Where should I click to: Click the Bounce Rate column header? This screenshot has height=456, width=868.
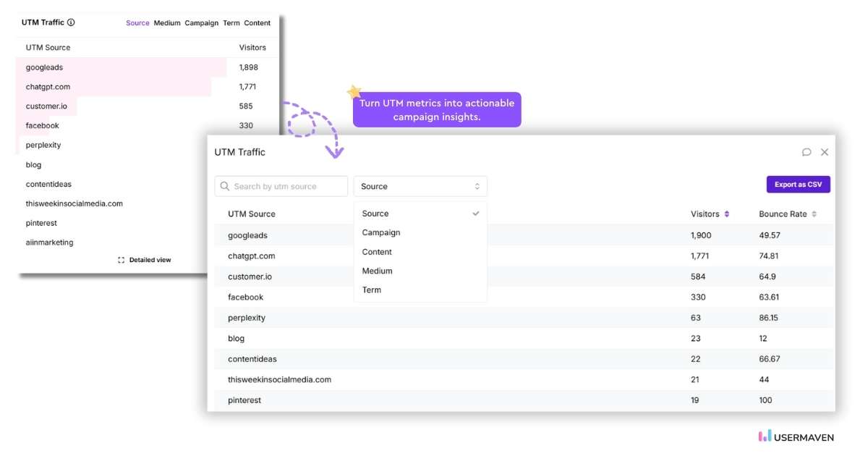(x=783, y=214)
